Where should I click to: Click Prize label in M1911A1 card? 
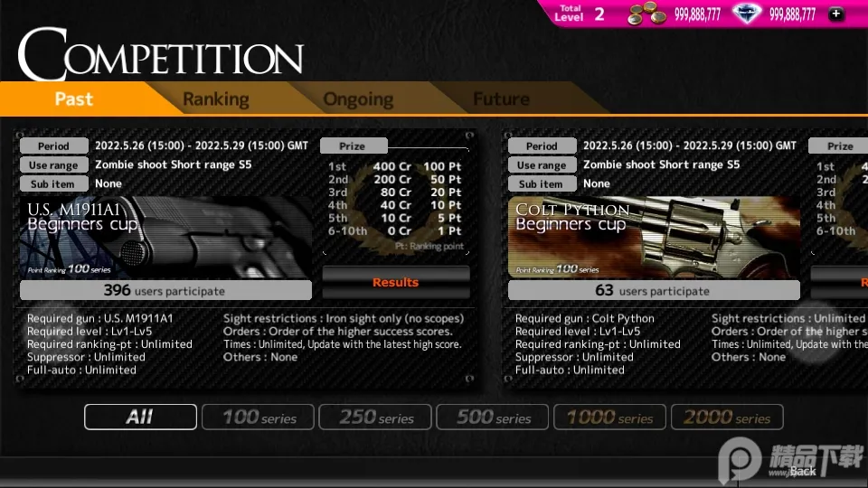[x=353, y=146]
